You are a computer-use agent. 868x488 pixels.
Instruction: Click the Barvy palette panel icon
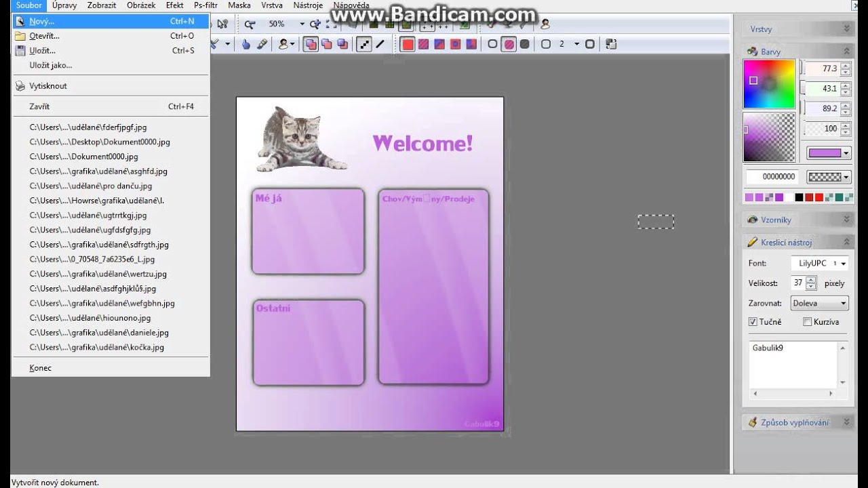pos(752,52)
